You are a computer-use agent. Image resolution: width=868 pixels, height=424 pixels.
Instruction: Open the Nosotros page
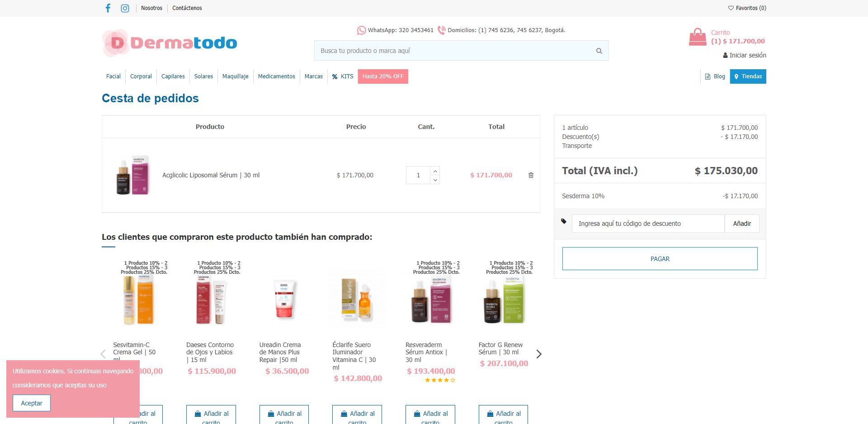(x=151, y=8)
